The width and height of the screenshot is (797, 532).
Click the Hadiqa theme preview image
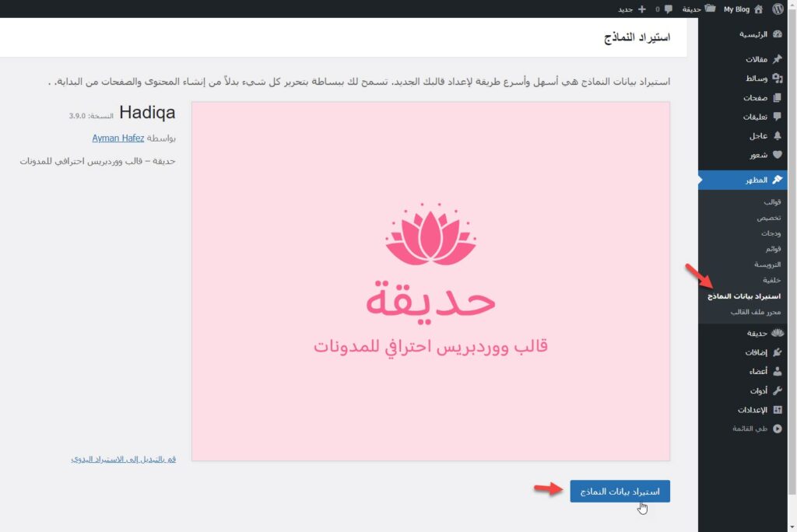[x=430, y=282]
